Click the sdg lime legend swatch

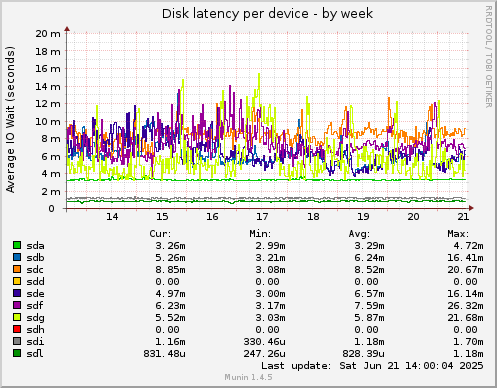click(17, 317)
